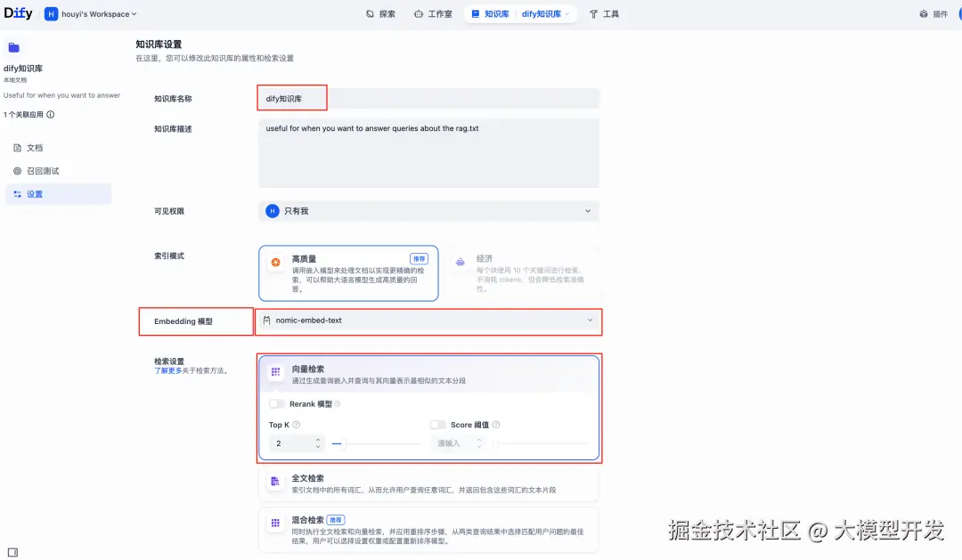Click the H avatar in permission field
962x560 pixels.
(x=273, y=211)
